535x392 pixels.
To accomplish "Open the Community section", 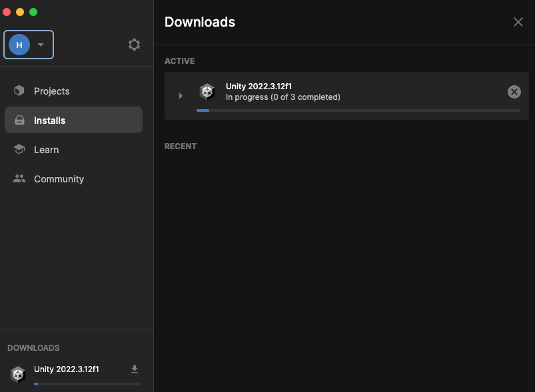I will (59, 179).
